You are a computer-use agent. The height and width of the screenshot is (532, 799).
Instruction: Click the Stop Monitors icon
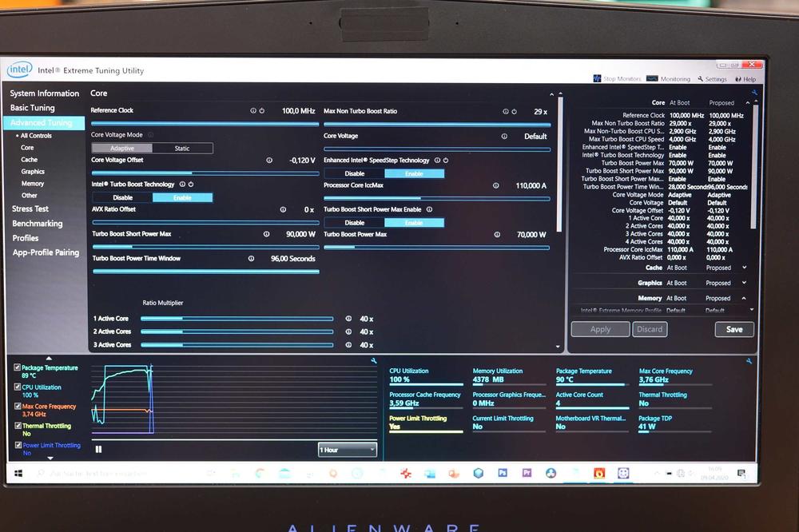[x=597, y=79]
